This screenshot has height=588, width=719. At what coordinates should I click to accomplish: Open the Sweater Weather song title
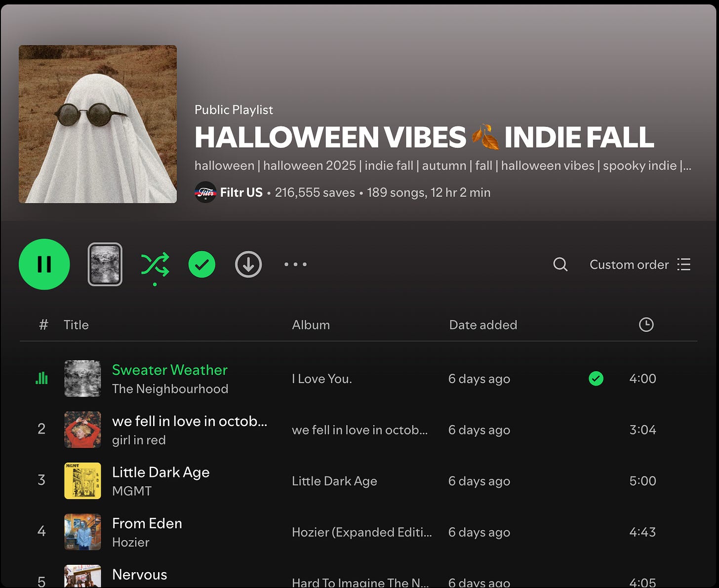point(170,370)
